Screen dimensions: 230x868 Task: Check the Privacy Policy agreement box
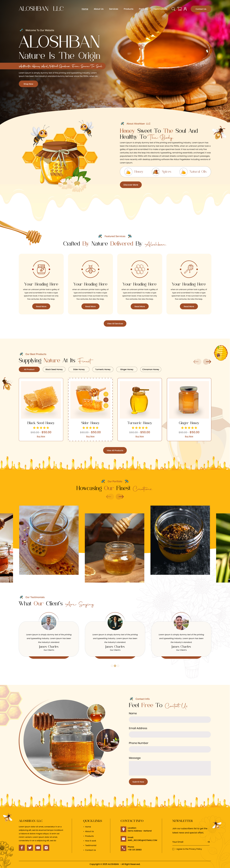click(173, 849)
